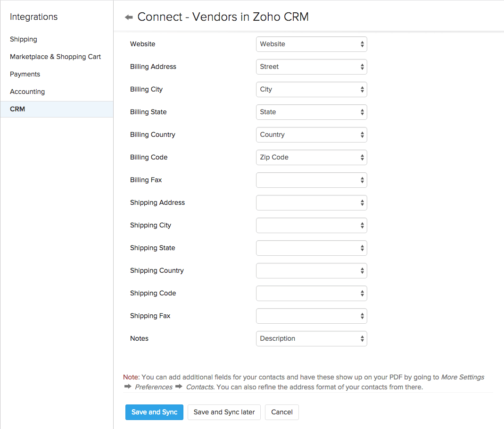
Task: Open the Shipping Address mapping dropdown
Action: (311, 202)
